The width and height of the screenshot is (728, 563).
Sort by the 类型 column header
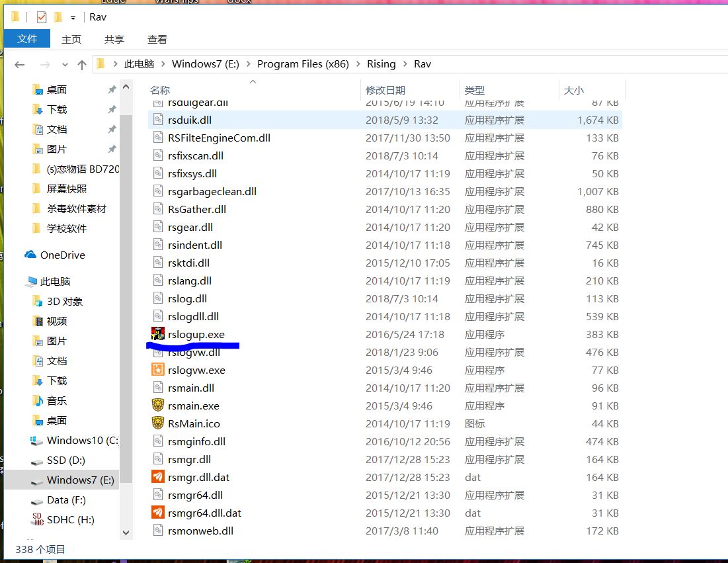coord(510,90)
